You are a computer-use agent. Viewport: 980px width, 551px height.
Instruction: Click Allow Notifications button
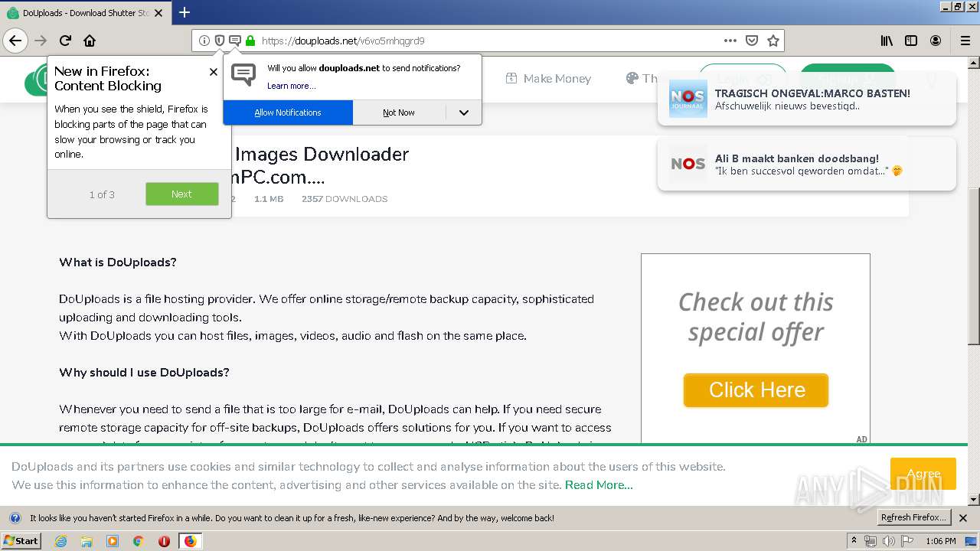pyautogui.click(x=288, y=112)
